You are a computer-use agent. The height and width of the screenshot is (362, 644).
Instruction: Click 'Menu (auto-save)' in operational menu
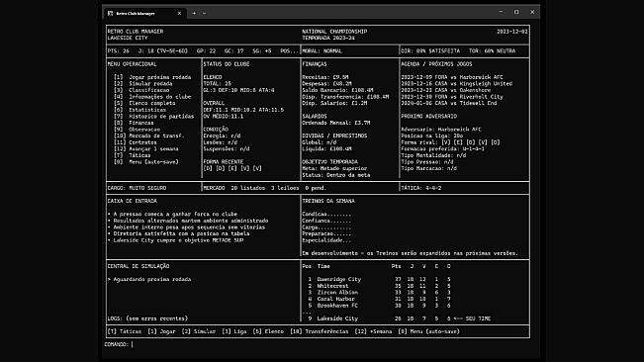pos(146,162)
